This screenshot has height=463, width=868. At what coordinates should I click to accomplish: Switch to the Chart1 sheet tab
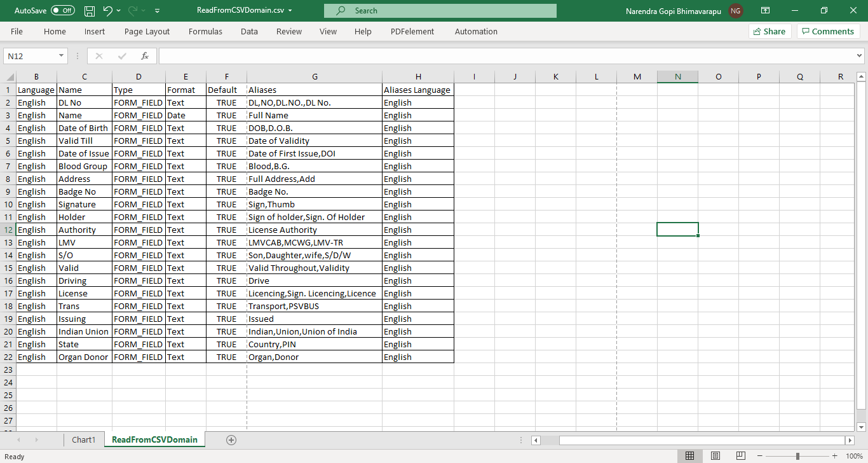point(83,440)
